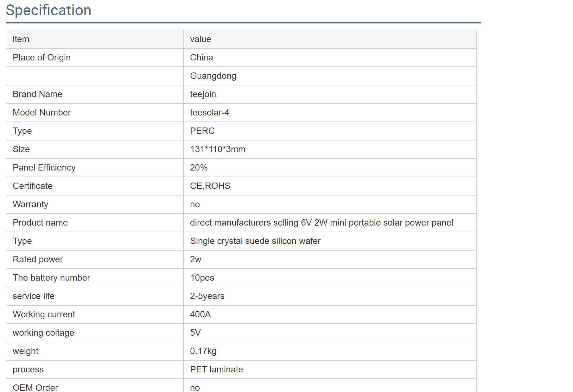Click the Guangdong value cell
Viewport: 573px width, 392px height.
(213, 76)
